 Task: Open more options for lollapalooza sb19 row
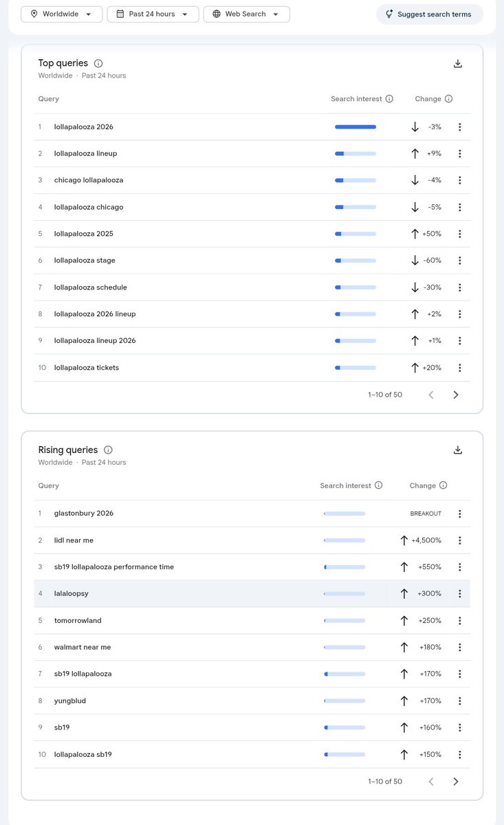459,754
